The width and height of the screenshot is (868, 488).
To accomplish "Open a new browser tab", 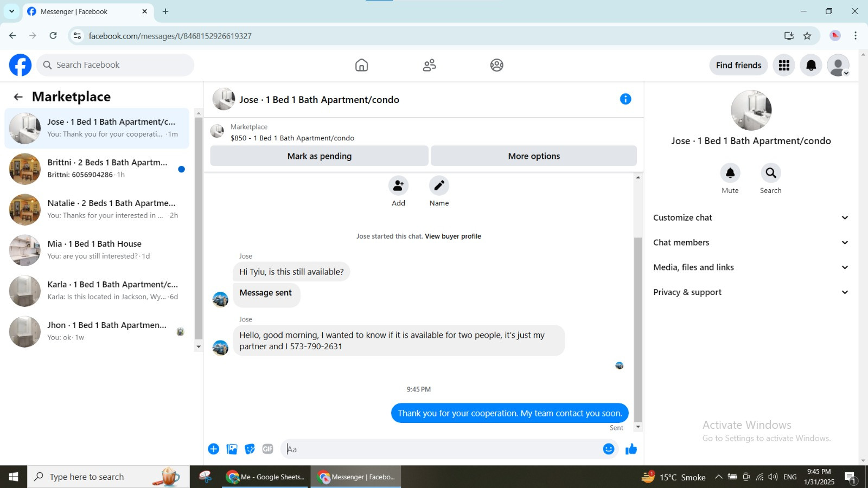I will pos(165,11).
